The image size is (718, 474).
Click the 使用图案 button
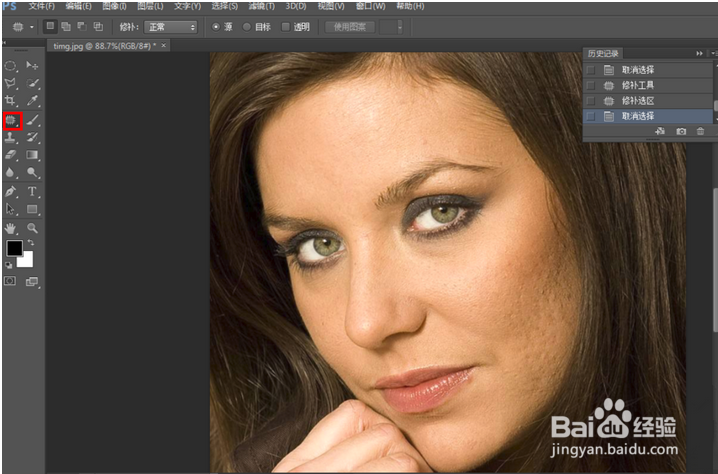350,27
